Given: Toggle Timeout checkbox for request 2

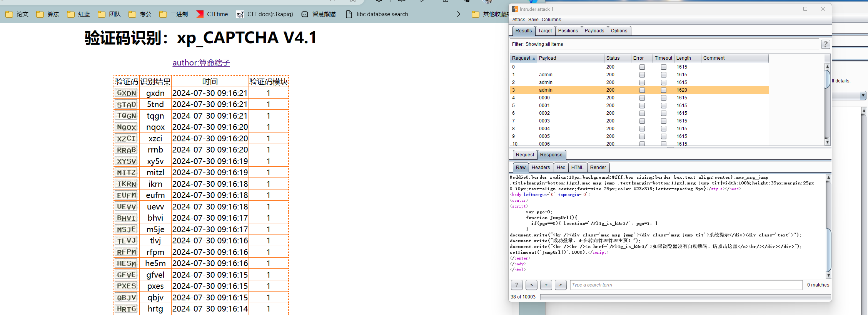Looking at the screenshot, I should click(664, 82).
